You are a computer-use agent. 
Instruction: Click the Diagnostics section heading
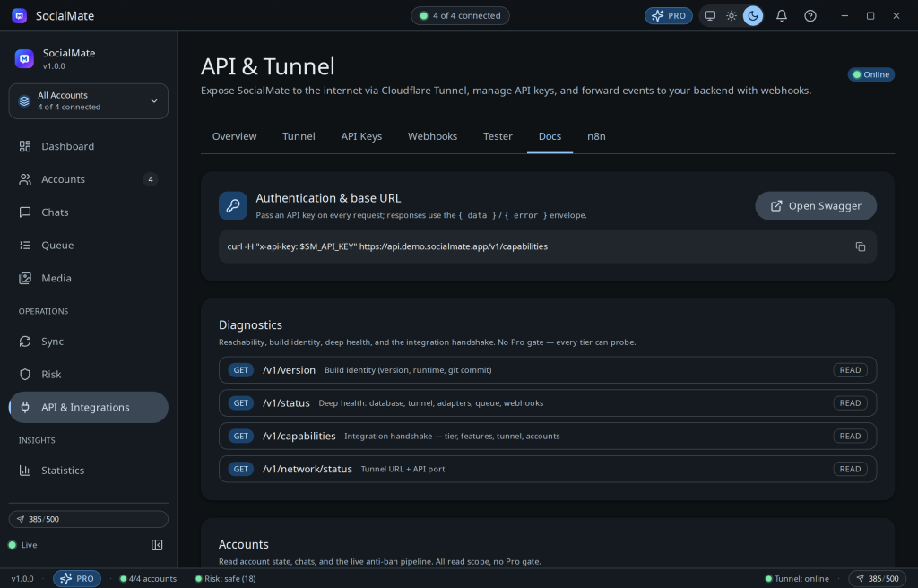tap(251, 325)
